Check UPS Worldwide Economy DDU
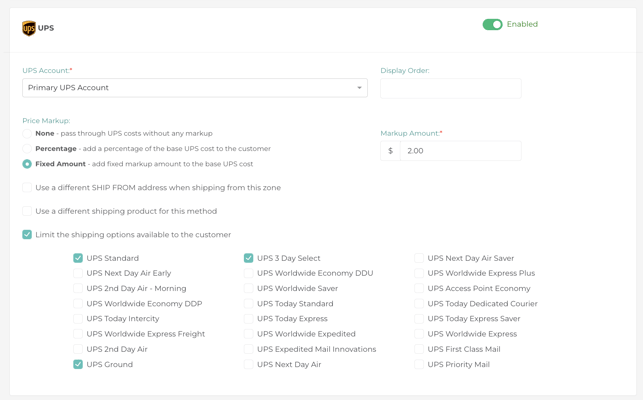The image size is (643, 400). point(249,273)
